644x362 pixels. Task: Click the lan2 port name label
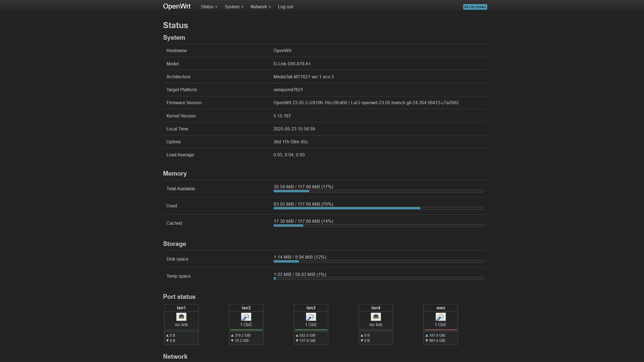click(246, 308)
